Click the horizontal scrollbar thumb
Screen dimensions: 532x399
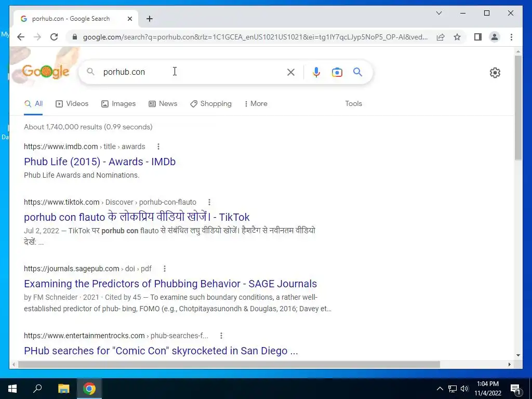point(229,364)
